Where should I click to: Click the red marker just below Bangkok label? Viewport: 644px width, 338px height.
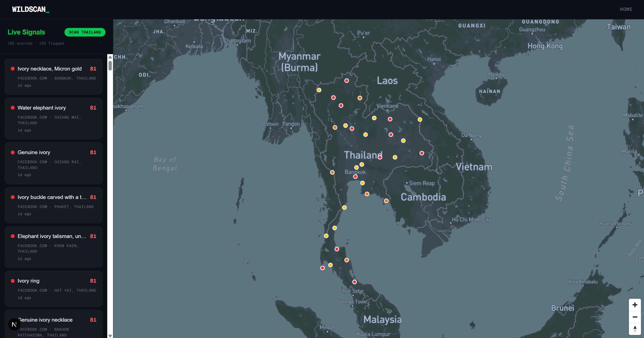coord(355,177)
